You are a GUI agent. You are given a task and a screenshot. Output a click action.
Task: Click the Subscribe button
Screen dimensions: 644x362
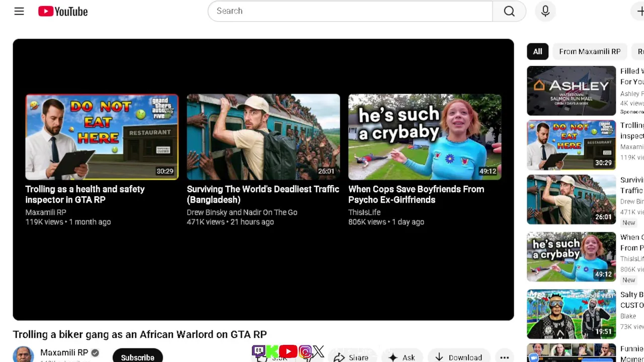pos(137,356)
